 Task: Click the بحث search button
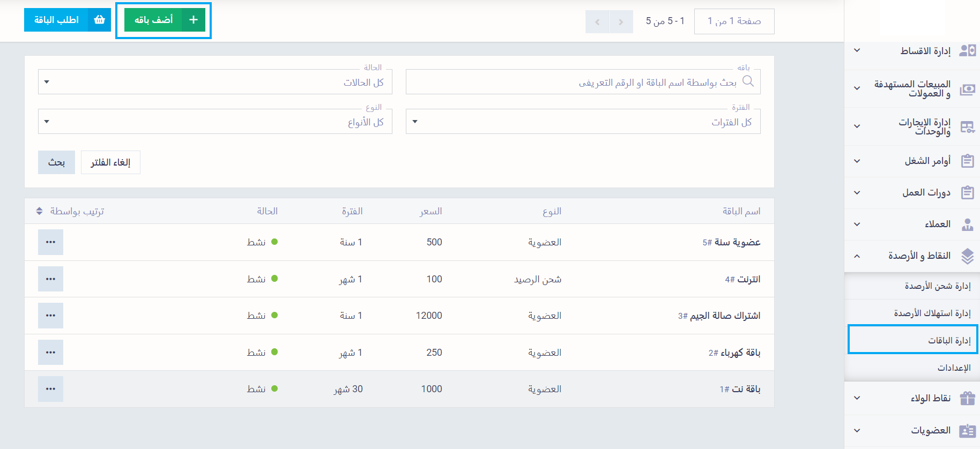point(56,162)
